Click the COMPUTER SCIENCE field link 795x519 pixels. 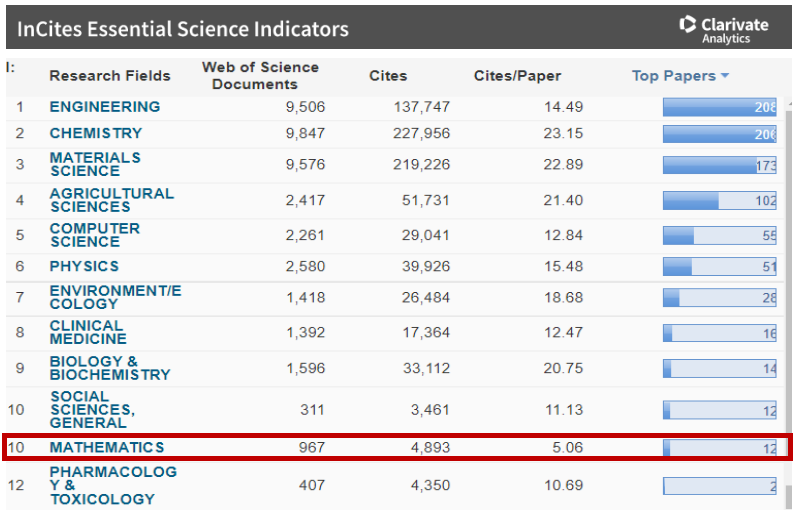(x=95, y=235)
